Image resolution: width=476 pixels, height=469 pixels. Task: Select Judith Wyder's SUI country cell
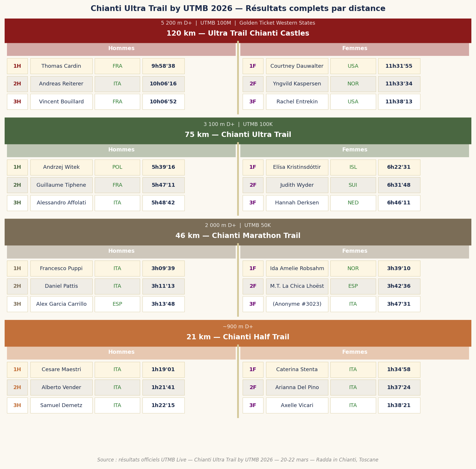click(353, 185)
